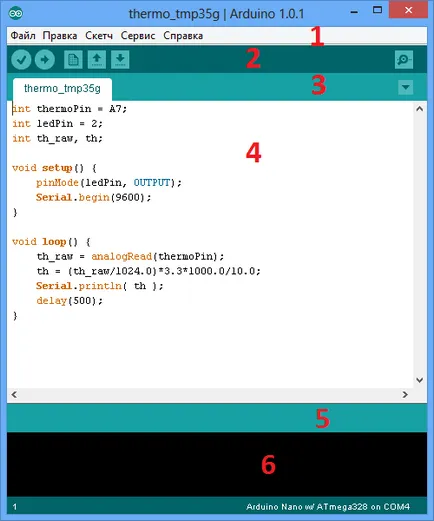
Task: Click the Open sketch up-arrow icon
Action: pos(97,60)
